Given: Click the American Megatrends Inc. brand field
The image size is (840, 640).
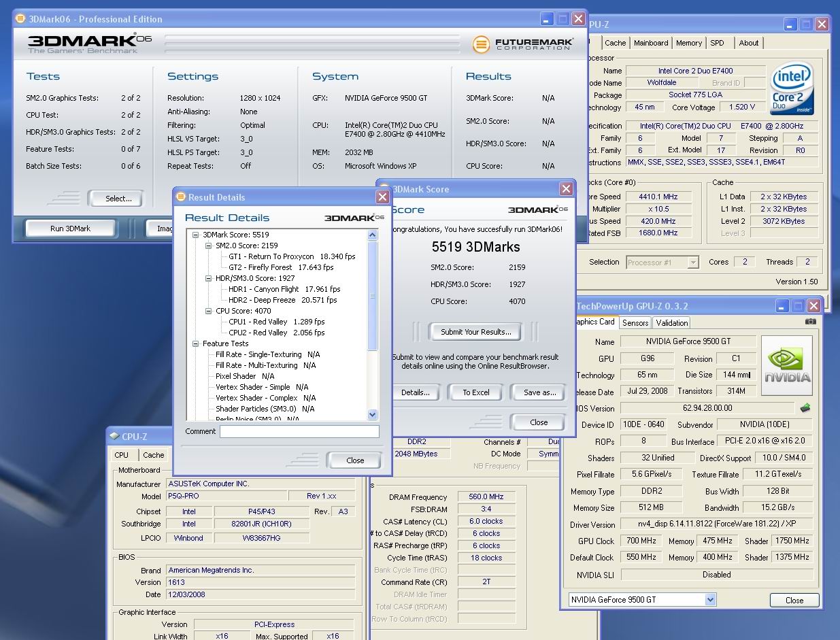Looking at the screenshot, I should click(261, 570).
